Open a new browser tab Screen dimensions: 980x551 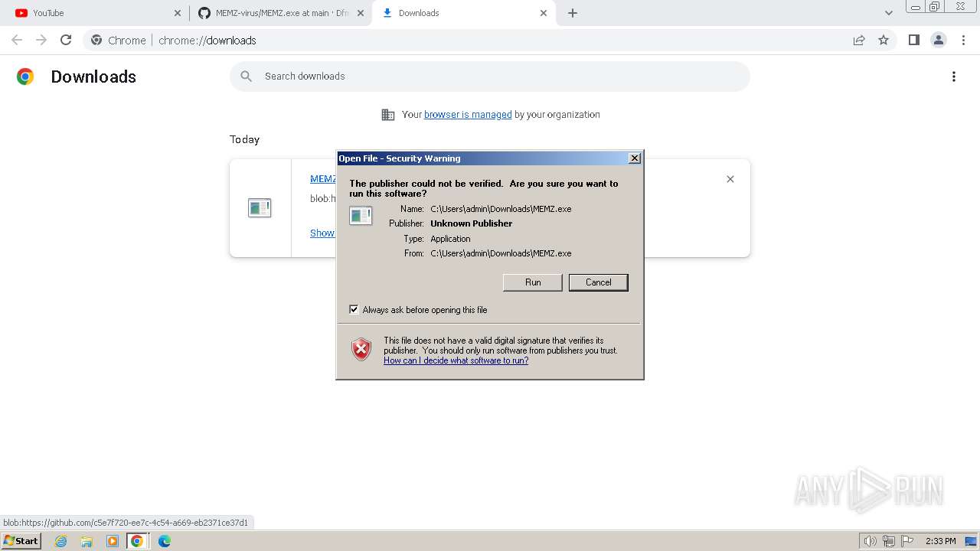[573, 13]
